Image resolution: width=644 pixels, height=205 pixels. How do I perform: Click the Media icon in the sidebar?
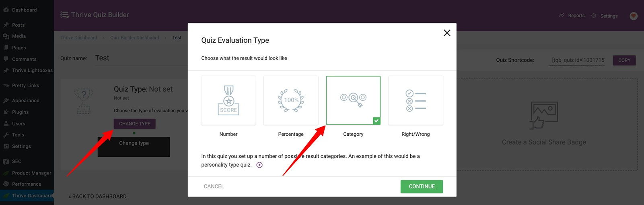(6, 36)
